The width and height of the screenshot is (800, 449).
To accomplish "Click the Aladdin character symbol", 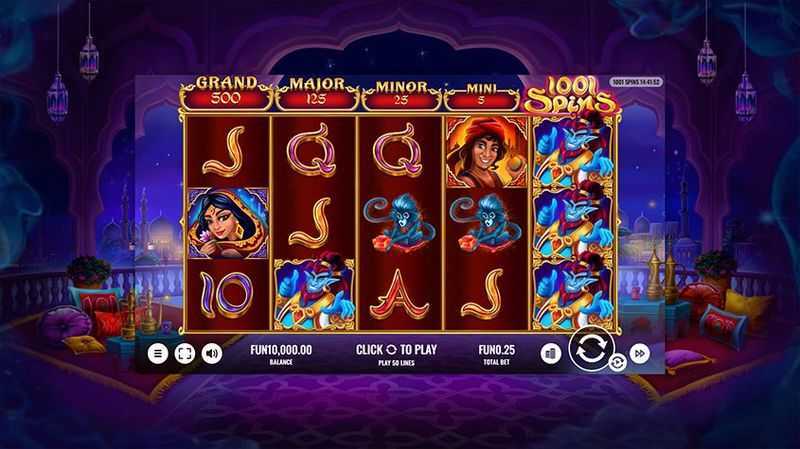I will coord(487,152).
